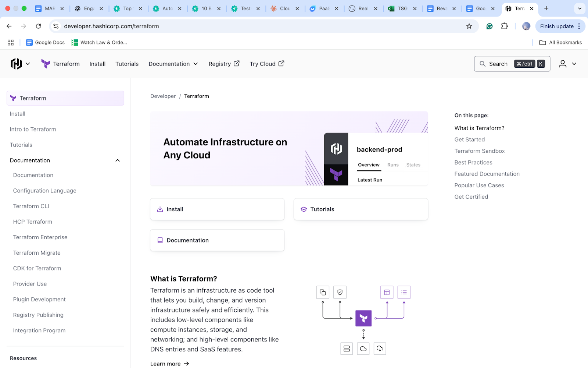Click the Learn more arrow link
The image size is (588, 368).
[170, 364]
